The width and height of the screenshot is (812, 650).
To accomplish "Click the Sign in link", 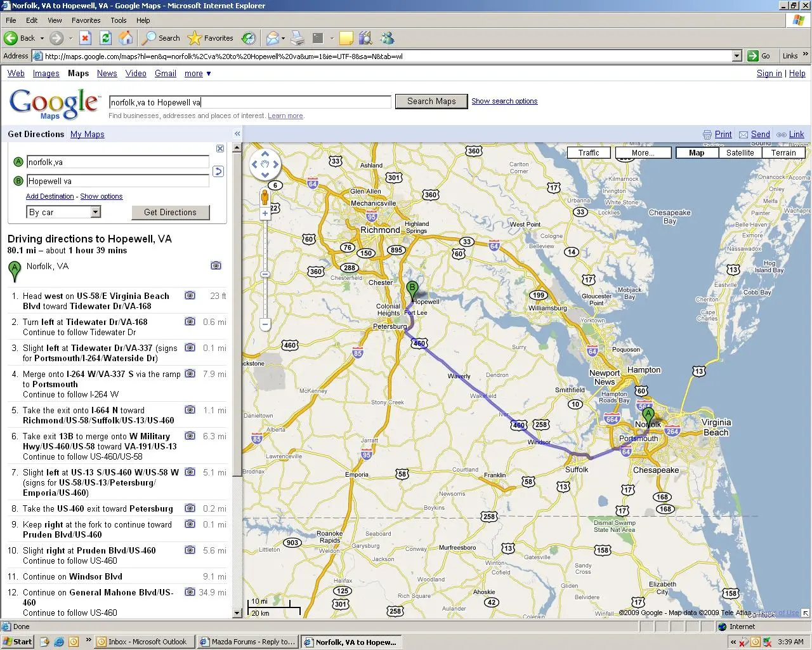I will (769, 74).
